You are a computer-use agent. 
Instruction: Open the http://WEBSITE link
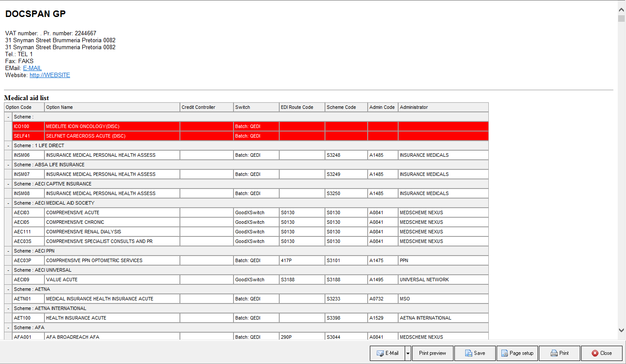click(x=50, y=75)
